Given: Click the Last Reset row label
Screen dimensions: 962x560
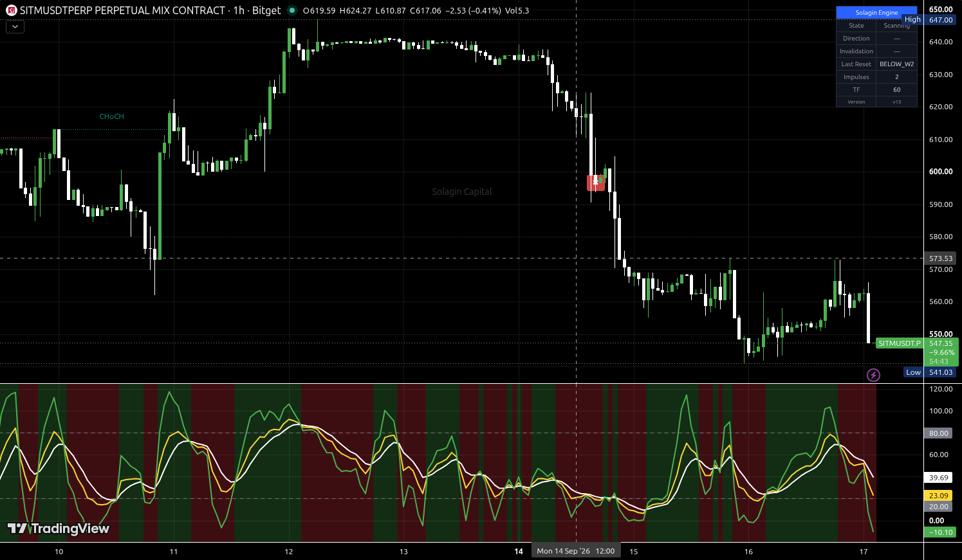Looking at the screenshot, I should 856,64.
